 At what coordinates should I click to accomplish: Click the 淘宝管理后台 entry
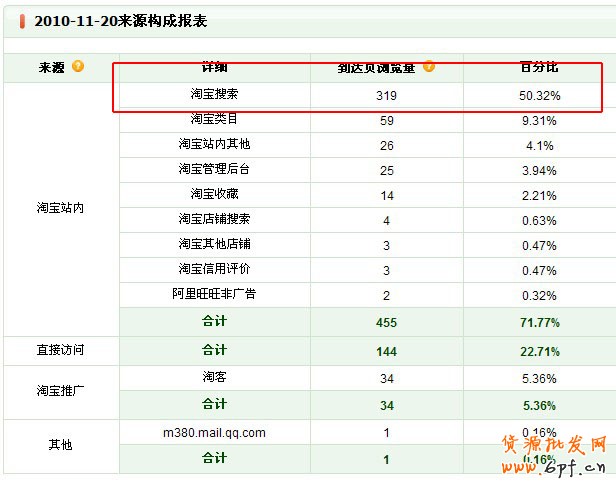pyautogui.click(x=214, y=170)
